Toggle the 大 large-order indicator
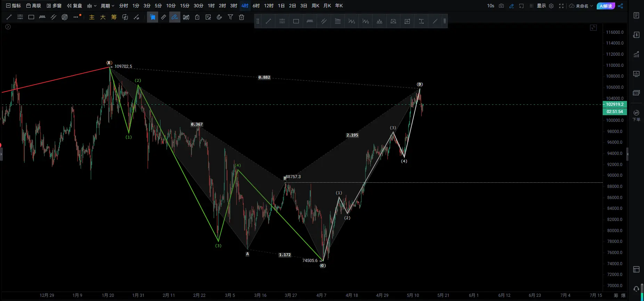 point(103,17)
